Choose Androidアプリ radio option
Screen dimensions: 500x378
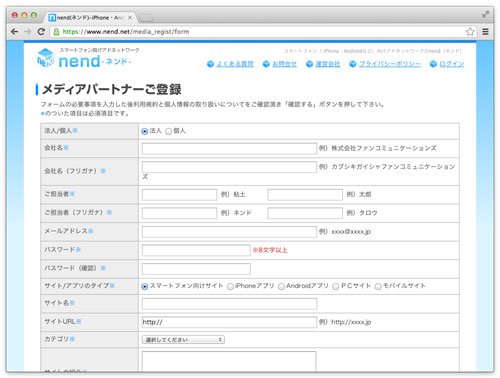[x=281, y=286]
